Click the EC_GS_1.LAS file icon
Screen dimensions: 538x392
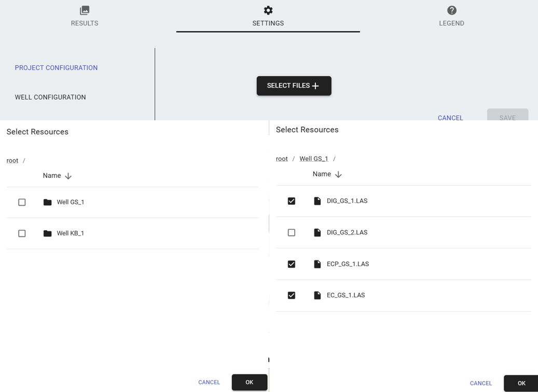coord(318,296)
